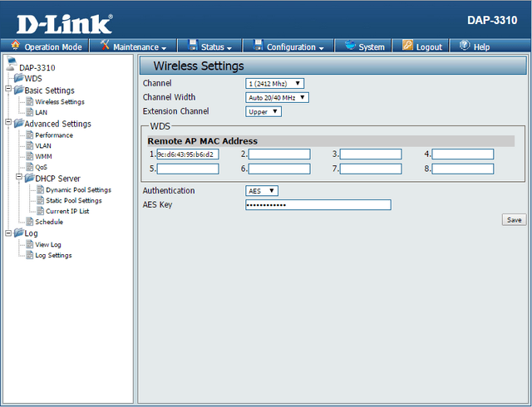Collapse the Basic Settings tree node
Screen dimensions: 532x407
8,89
